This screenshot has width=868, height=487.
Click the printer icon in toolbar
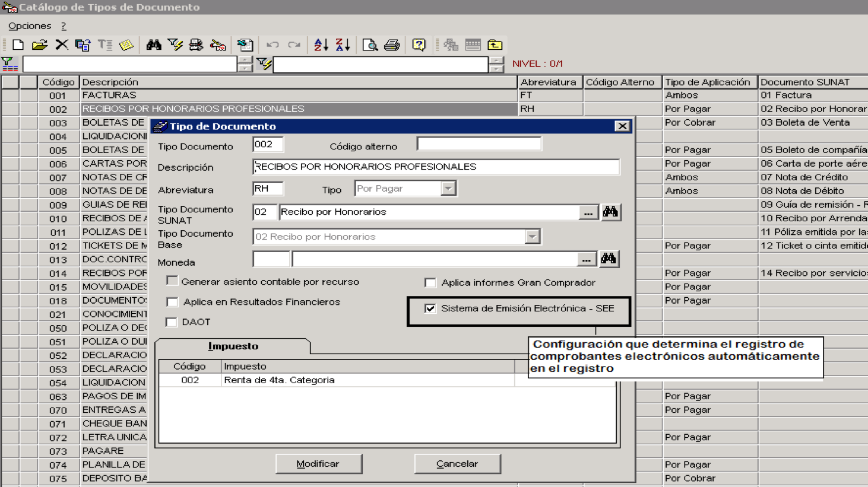(x=392, y=45)
